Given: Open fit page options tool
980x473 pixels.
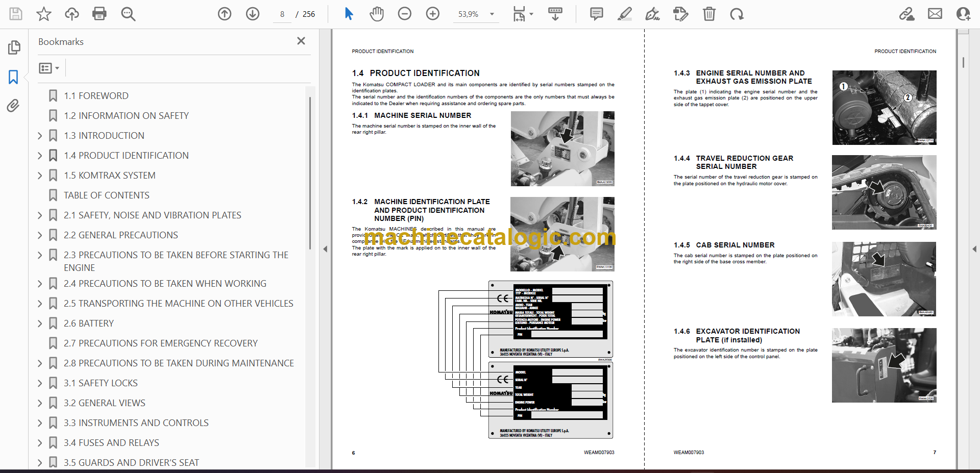Looking at the screenshot, I should (x=523, y=14).
